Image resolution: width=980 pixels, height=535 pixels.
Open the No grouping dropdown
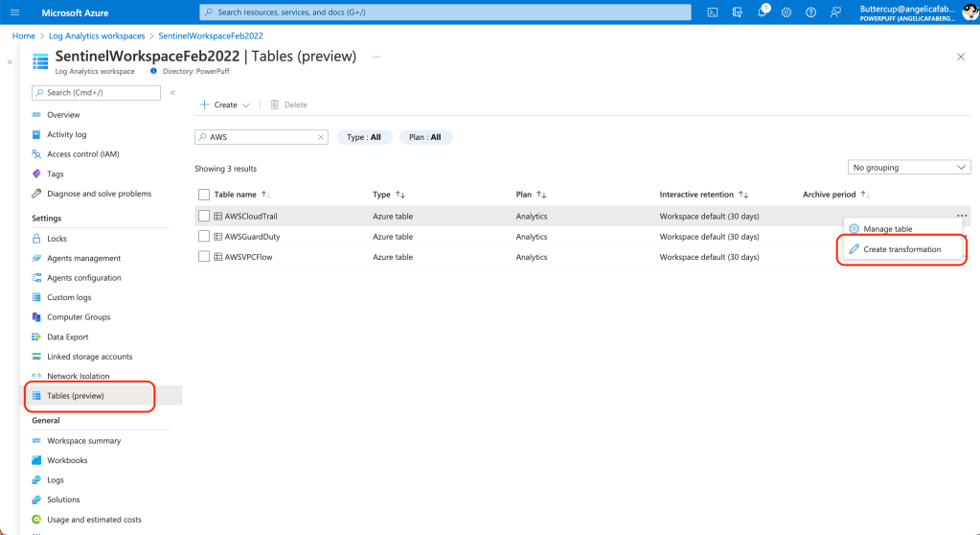click(909, 168)
